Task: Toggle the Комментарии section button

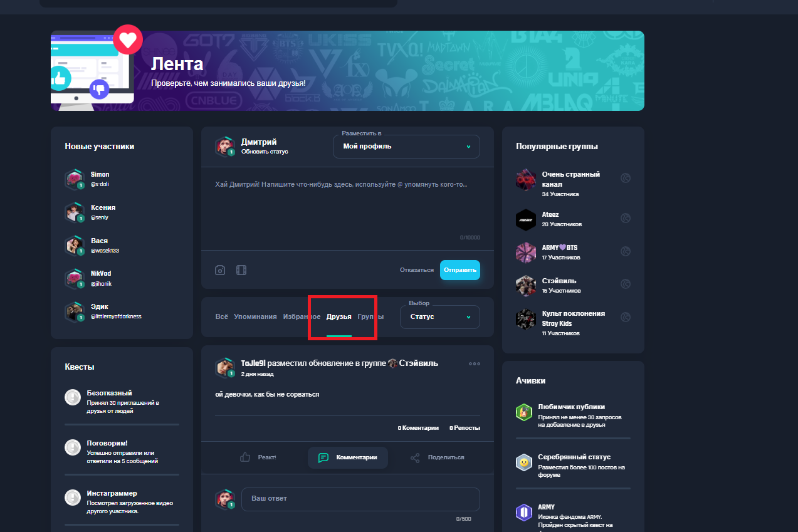Action: pyautogui.click(x=348, y=457)
